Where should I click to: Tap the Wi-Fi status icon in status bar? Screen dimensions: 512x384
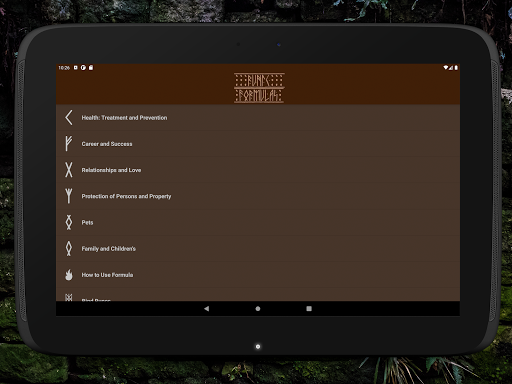point(446,68)
